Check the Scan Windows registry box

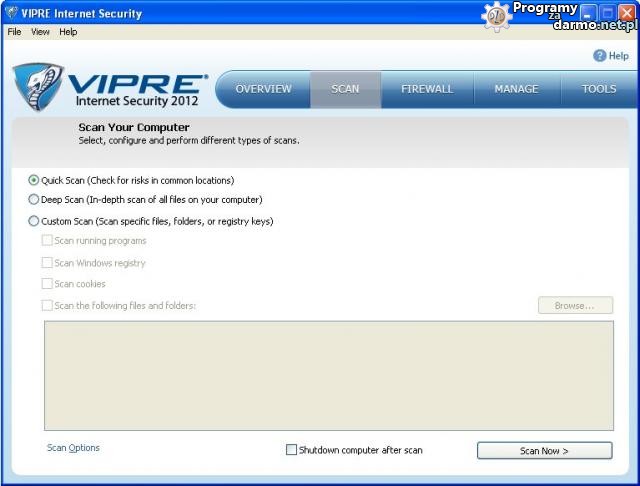point(47,263)
